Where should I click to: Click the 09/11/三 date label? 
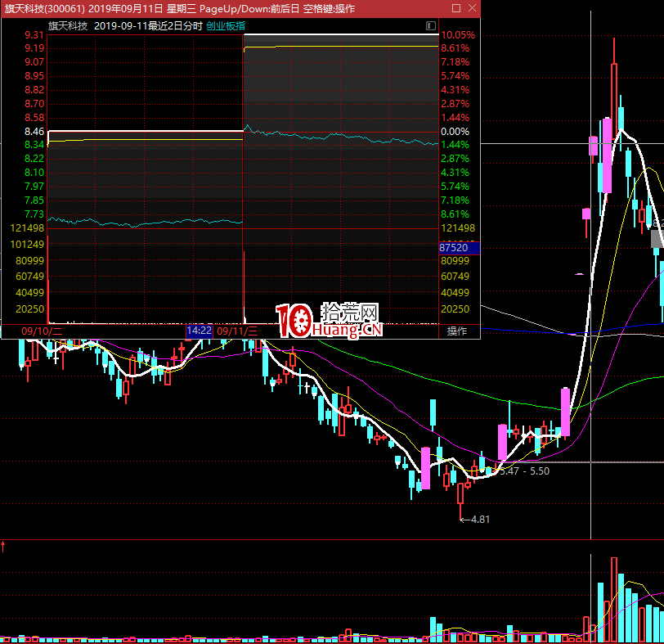pos(237,331)
